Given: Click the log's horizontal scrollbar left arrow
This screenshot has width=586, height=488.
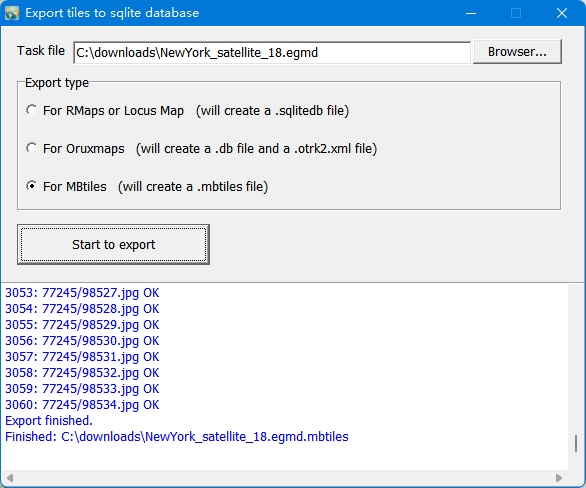Looking at the screenshot, I should point(10,478).
